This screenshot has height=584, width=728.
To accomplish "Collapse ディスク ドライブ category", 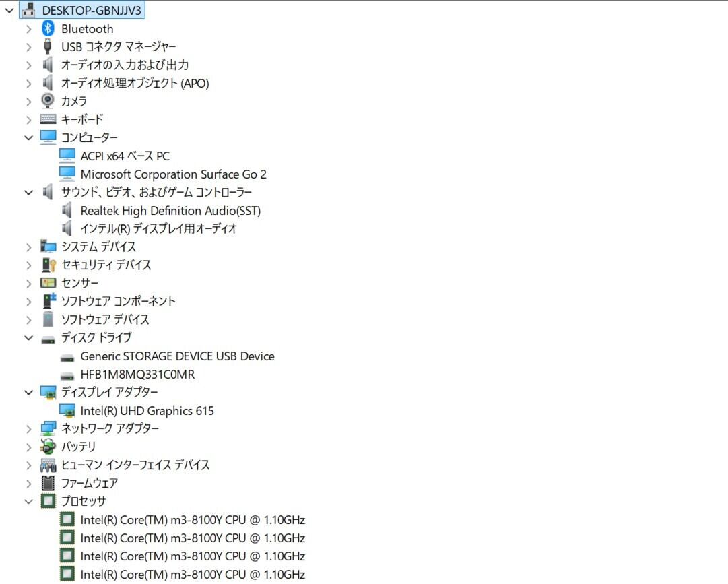I will pyautogui.click(x=29, y=338).
